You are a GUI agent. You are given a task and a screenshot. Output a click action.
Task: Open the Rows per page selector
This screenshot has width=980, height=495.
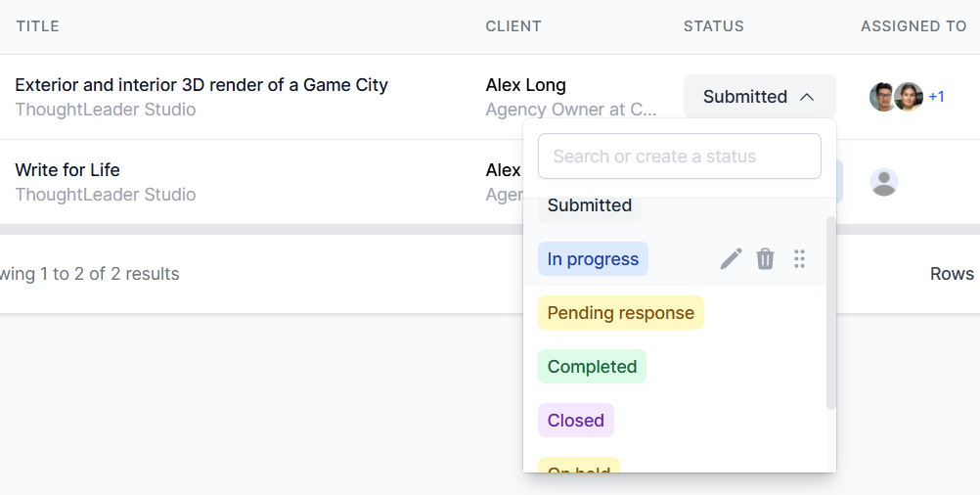[954, 274]
